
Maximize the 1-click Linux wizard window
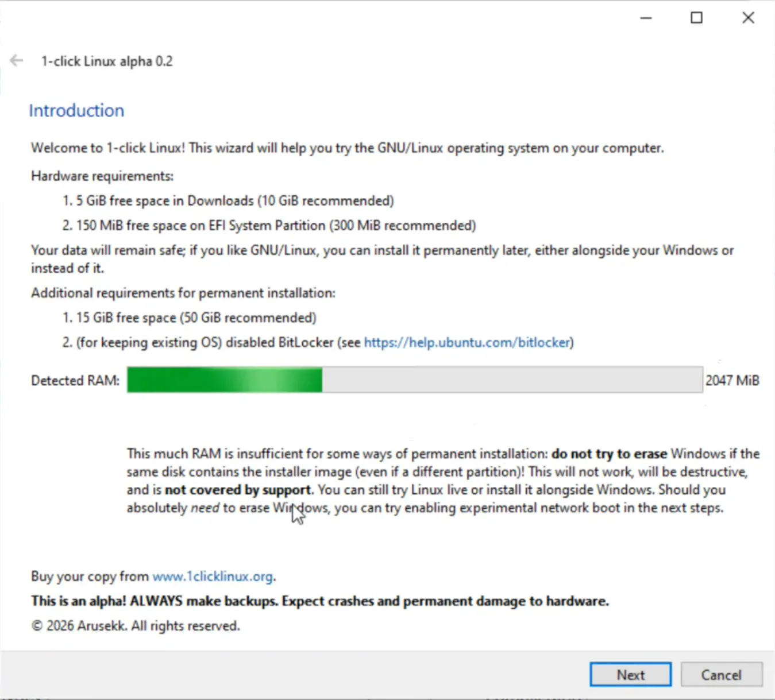click(x=696, y=18)
